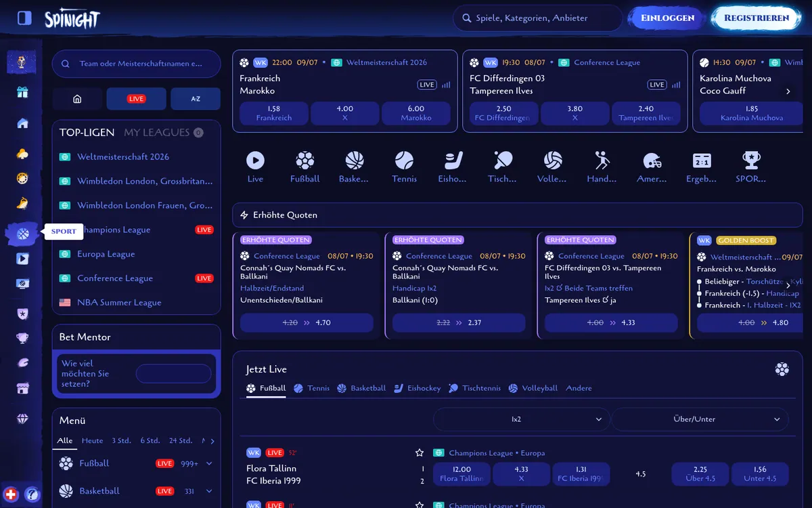The height and width of the screenshot is (508, 812).
Task: Expand the Basketball menu row chevron
Action: point(209,491)
